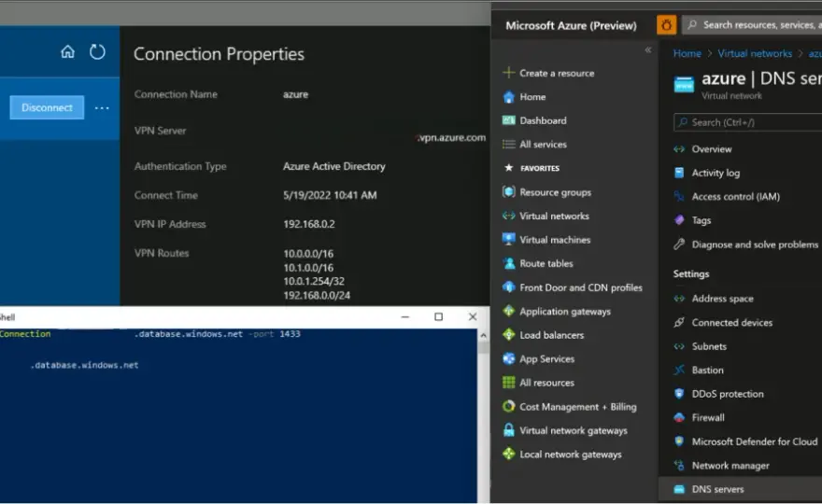The width and height of the screenshot is (822, 504).
Task: Click the Resource groups icon
Action: [x=508, y=191]
